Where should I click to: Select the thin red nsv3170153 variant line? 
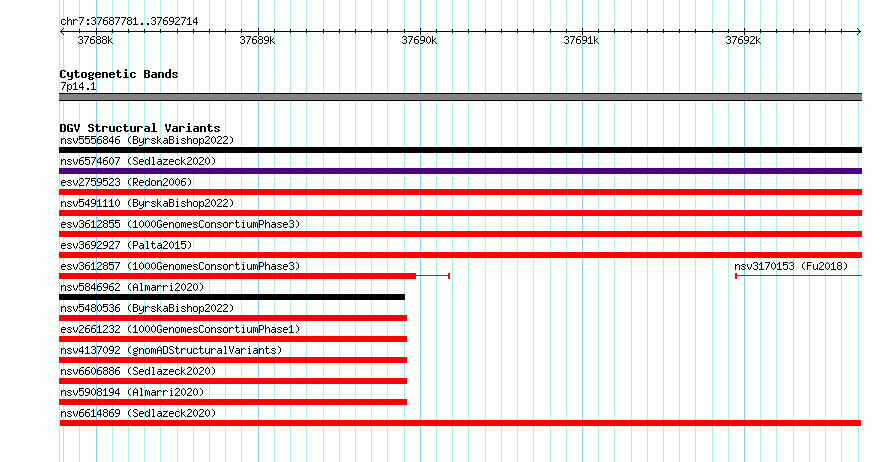(799, 276)
